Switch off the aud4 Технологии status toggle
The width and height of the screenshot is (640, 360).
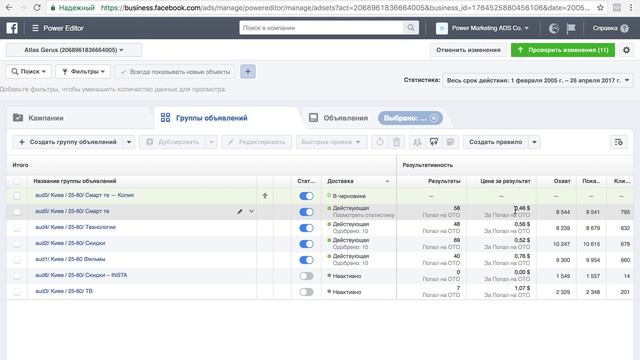click(x=306, y=228)
